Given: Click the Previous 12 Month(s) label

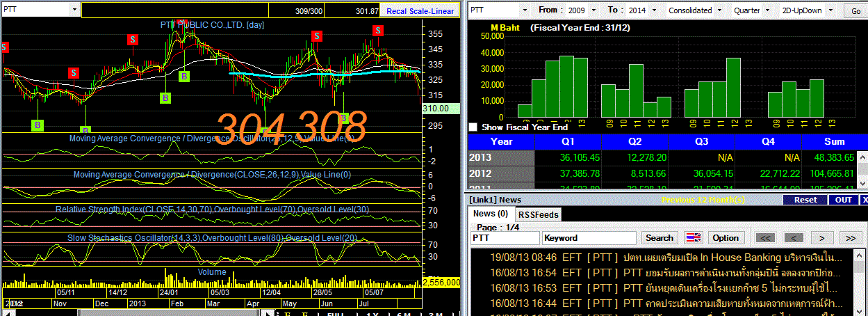Looking at the screenshot, I should tap(703, 200).
